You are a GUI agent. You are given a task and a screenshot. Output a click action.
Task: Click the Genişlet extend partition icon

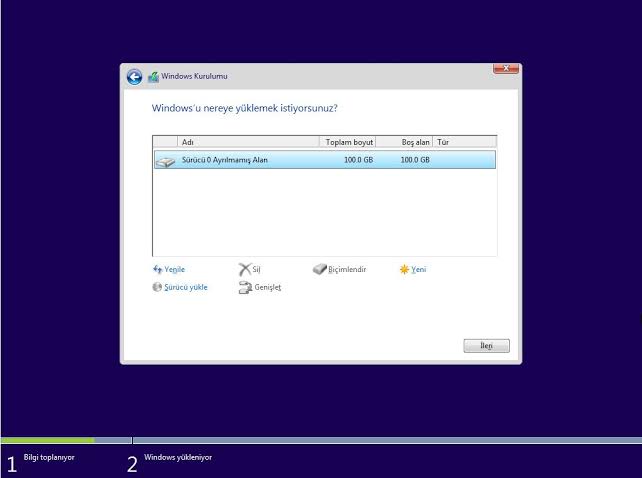(x=245, y=287)
